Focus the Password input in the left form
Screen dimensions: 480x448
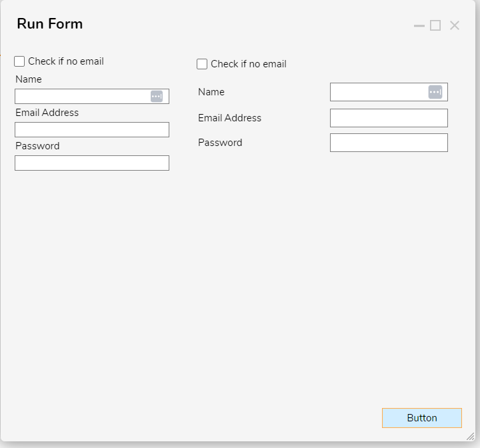tap(92, 163)
